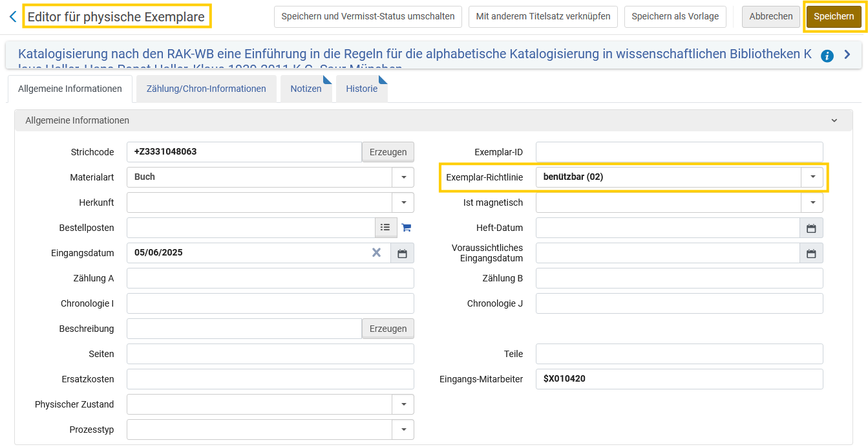Open the Eingangsdatum calendar picker

click(402, 253)
